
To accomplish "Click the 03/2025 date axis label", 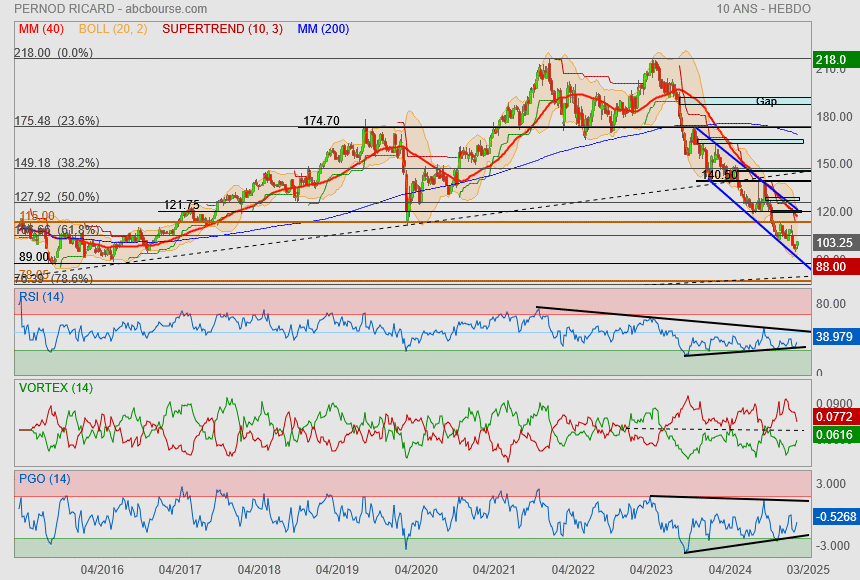I will click(x=808, y=570).
